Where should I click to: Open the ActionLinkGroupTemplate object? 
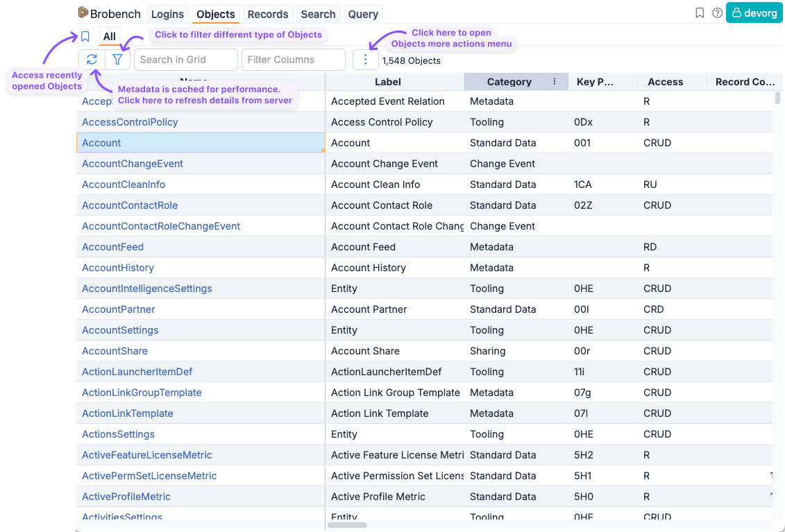tap(142, 393)
